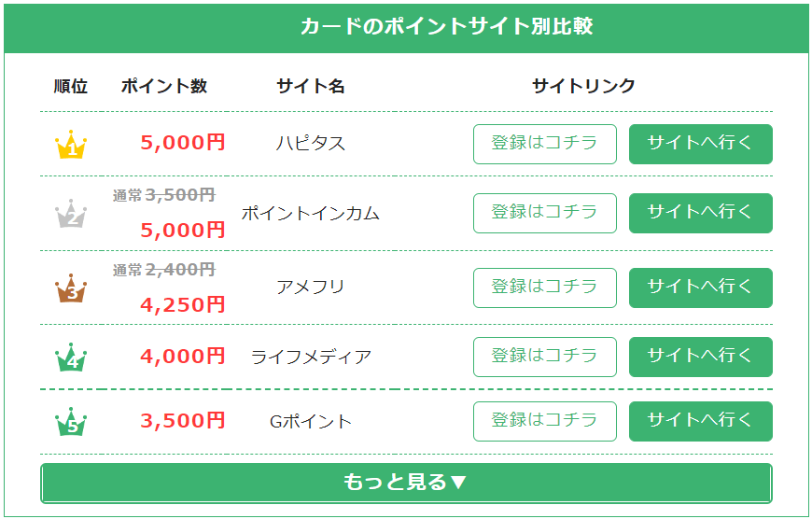The width and height of the screenshot is (812, 519).
Task: Click the green rank 5 crown icon
Action: pyautogui.click(x=71, y=422)
